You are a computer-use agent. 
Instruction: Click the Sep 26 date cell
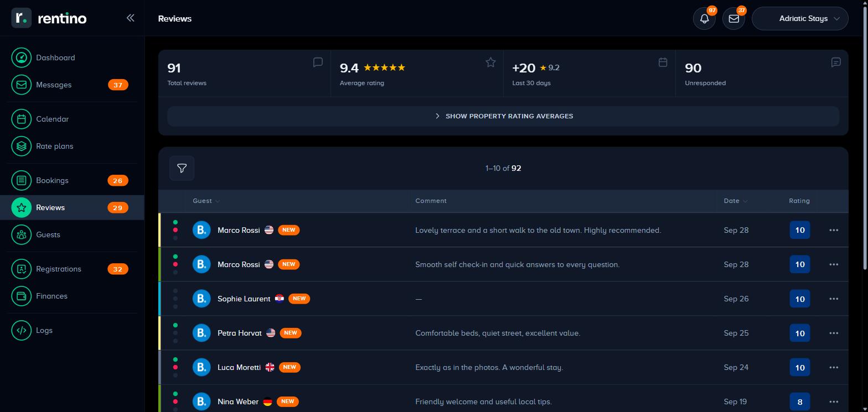pyautogui.click(x=736, y=299)
